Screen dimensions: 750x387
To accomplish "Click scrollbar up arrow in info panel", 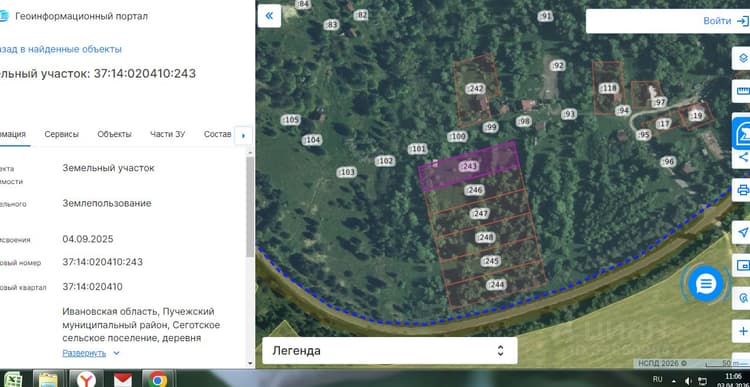I will pos(250,152).
